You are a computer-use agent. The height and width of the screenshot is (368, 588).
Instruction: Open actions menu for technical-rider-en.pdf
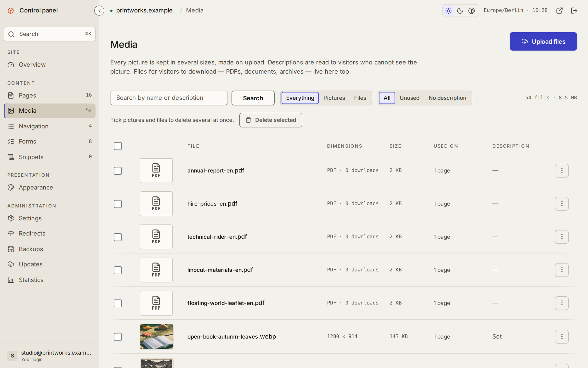tap(562, 237)
